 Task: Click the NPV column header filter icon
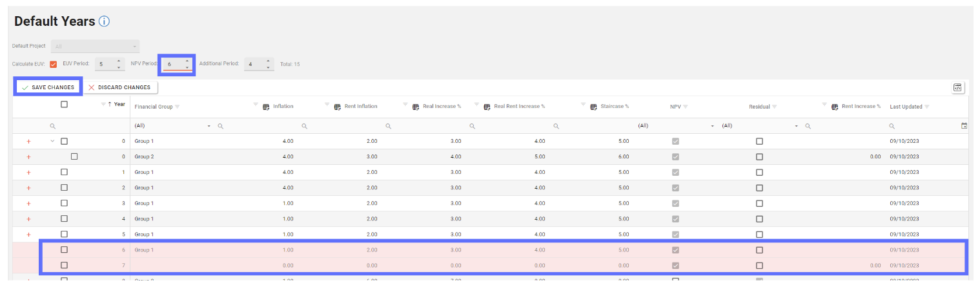pos(686,107)
